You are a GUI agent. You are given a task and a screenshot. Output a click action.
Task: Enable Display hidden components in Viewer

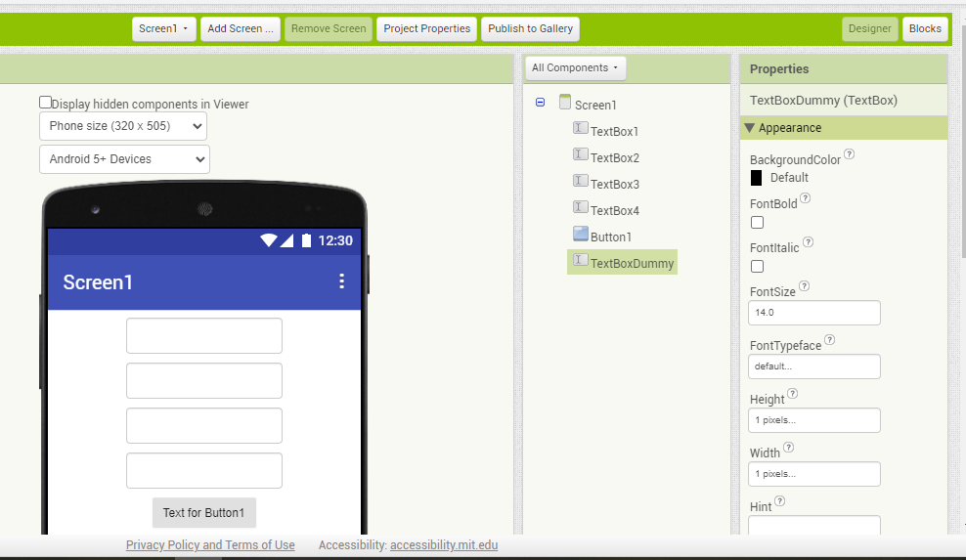46,103
